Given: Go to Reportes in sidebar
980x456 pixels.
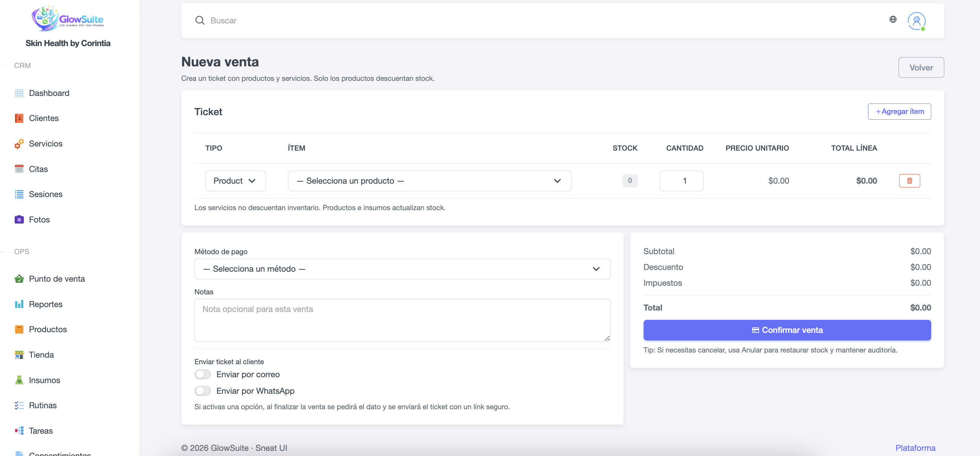Looking at the screenshot, I should tap(46, 304).
